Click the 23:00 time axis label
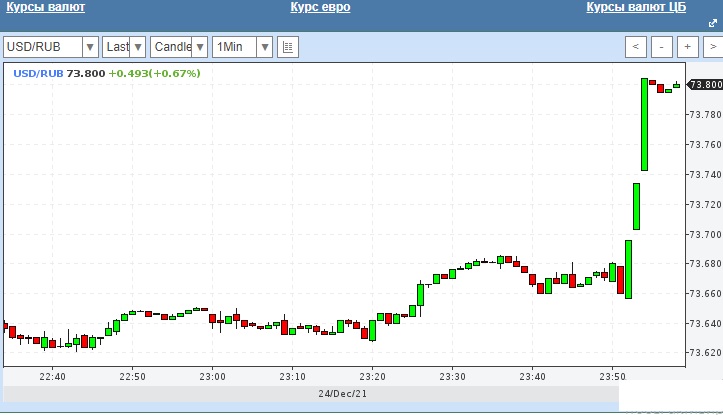 tap(213, 377)
